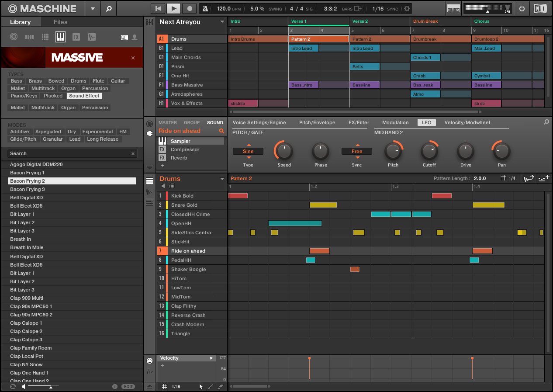The width and height of the screenshot is (553, 392).
Task: Click the Maschine hardware controller icon in the header
Action: coord(453,8)
